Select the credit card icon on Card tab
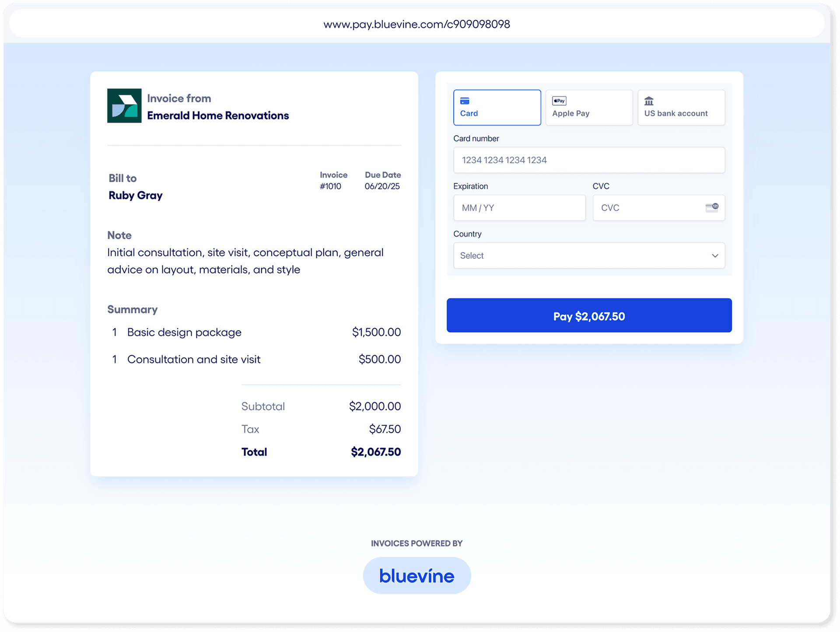The width and height of the screenshot is (840, 632). coord(465,101)
